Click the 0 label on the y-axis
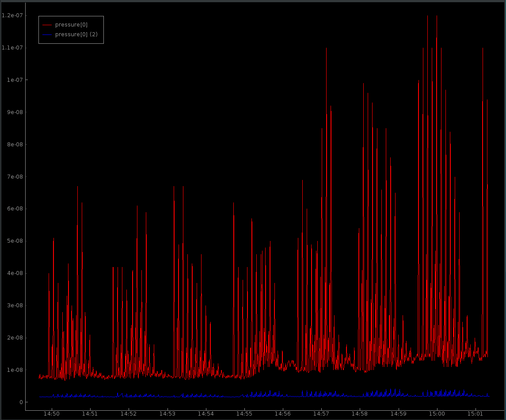Screen dimensions: 506x420 (21, 402)
